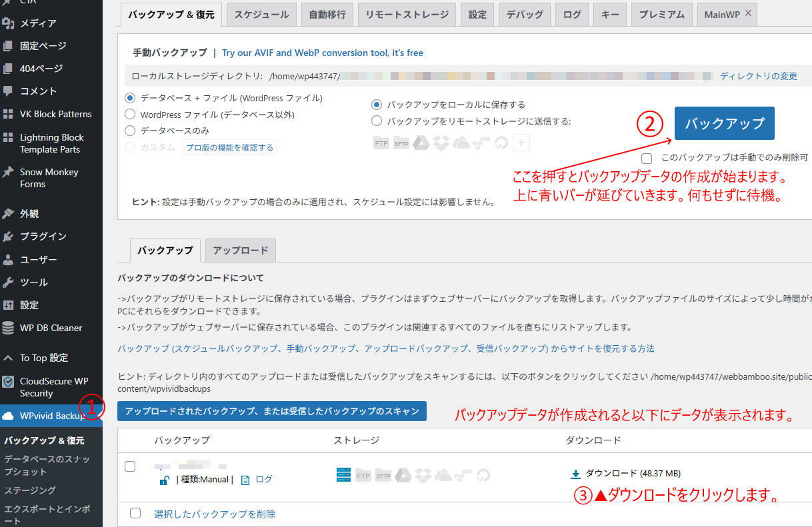Click the Google Drive icon under manual backup options

click(x=421, y=143)
